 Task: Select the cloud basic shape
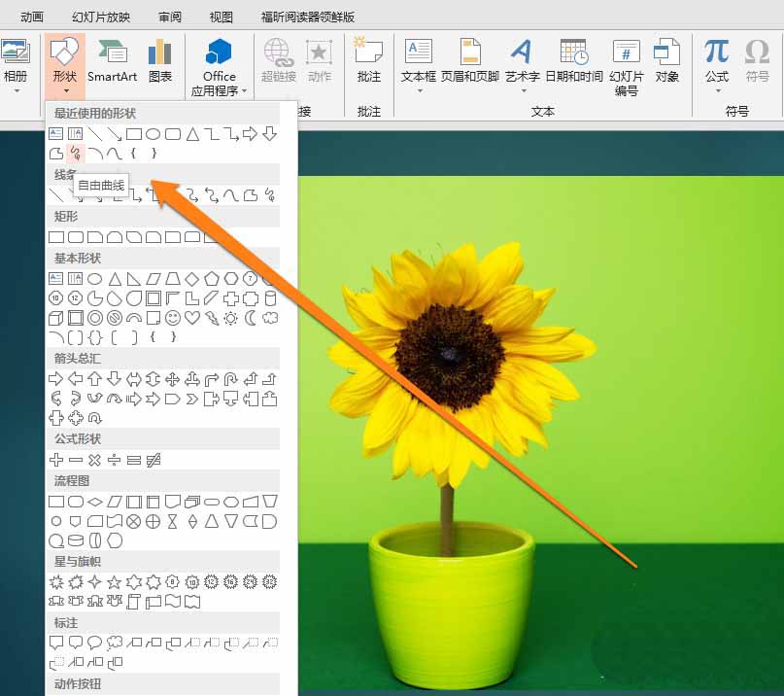click(x=270, y=318)
